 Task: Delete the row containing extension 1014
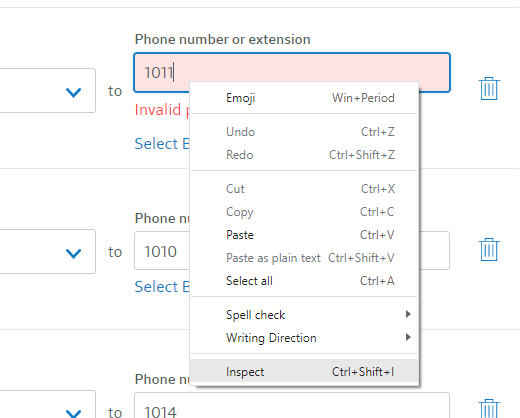tap(489, 409)
